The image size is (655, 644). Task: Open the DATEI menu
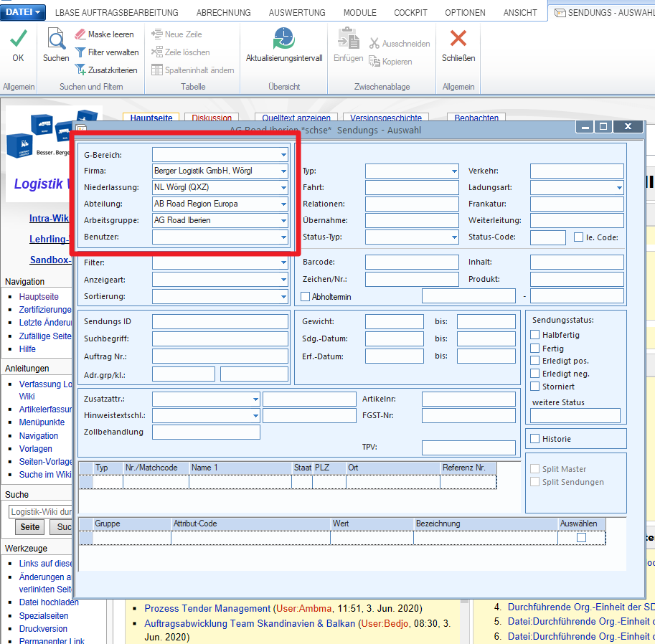[x=23, y=12]
